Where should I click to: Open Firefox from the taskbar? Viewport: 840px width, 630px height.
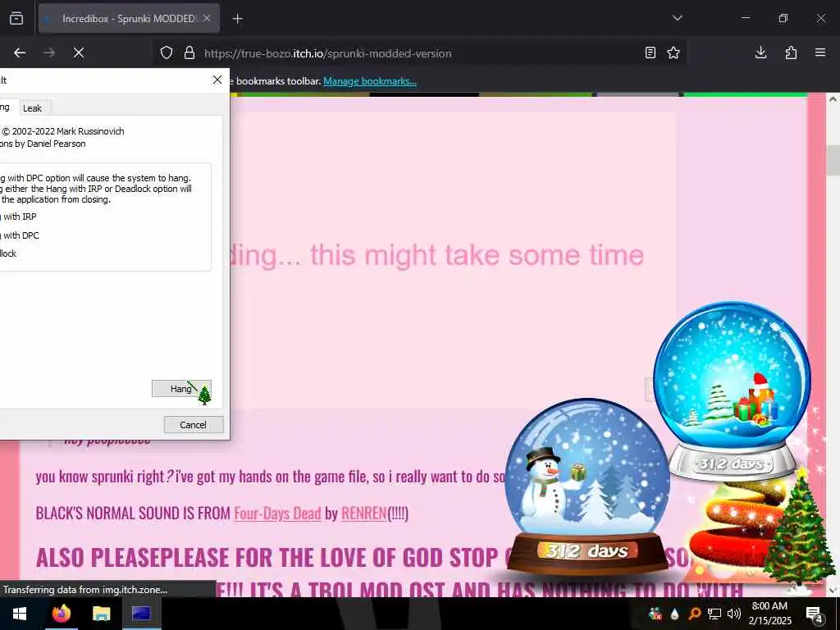click(x=62, y=614)
